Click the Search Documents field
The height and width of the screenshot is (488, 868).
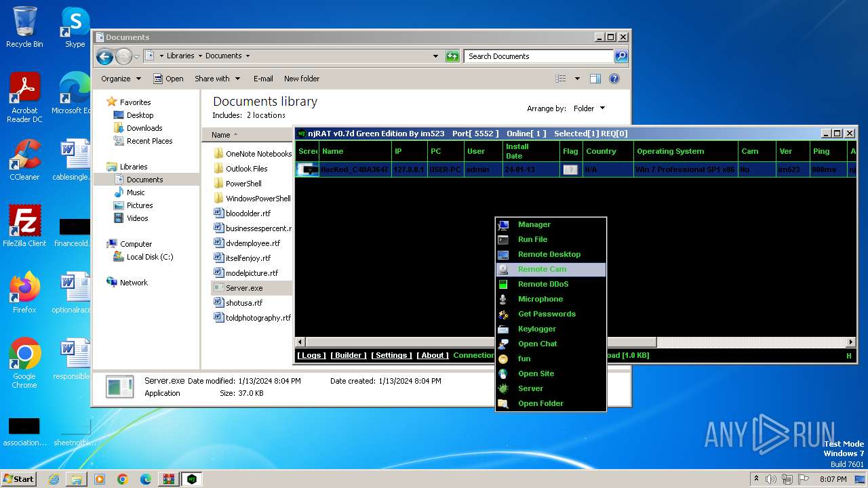click(x=539, y=56)
